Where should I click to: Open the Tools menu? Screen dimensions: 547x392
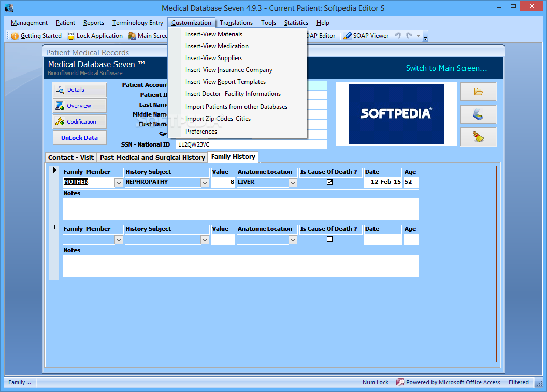coord(269,23)
